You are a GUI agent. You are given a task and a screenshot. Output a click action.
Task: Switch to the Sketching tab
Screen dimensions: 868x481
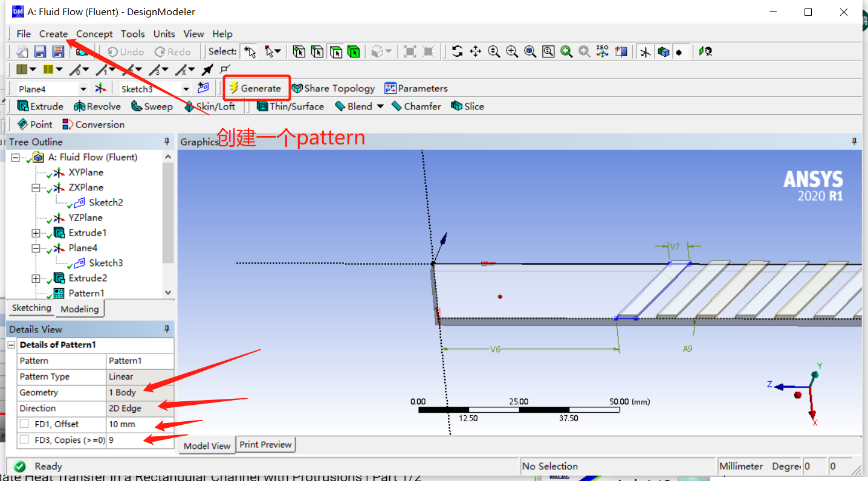click(31, 308)
